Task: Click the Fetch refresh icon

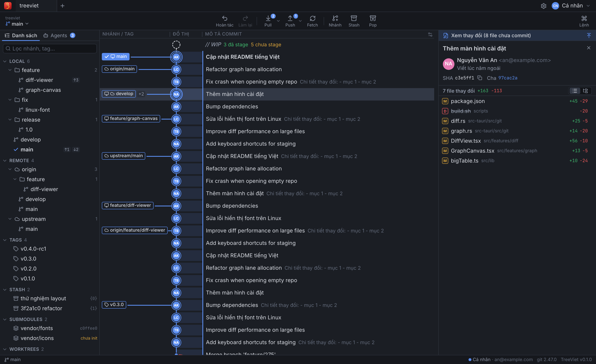Action: [x=312, y=18]
